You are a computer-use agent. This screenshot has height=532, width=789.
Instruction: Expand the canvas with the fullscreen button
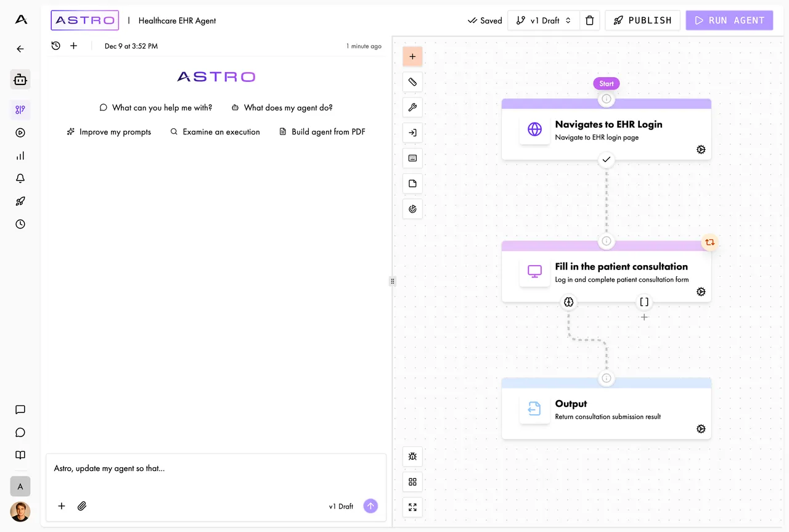pos(412,507)
